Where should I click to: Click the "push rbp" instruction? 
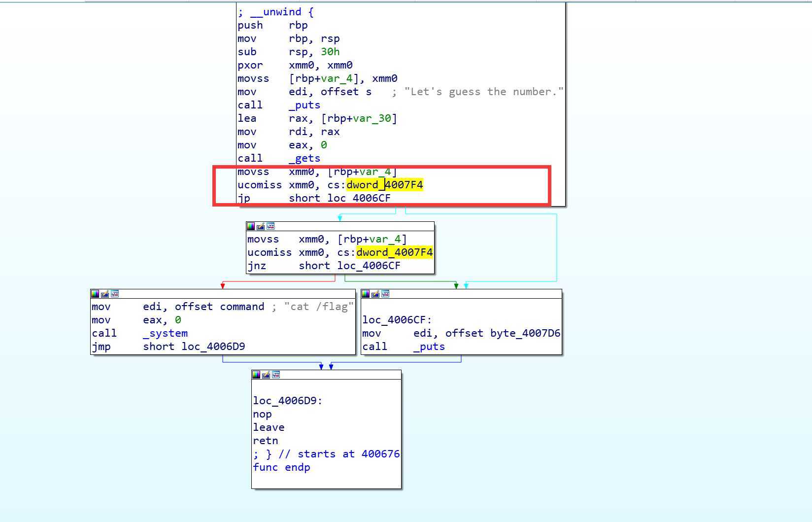272,25
